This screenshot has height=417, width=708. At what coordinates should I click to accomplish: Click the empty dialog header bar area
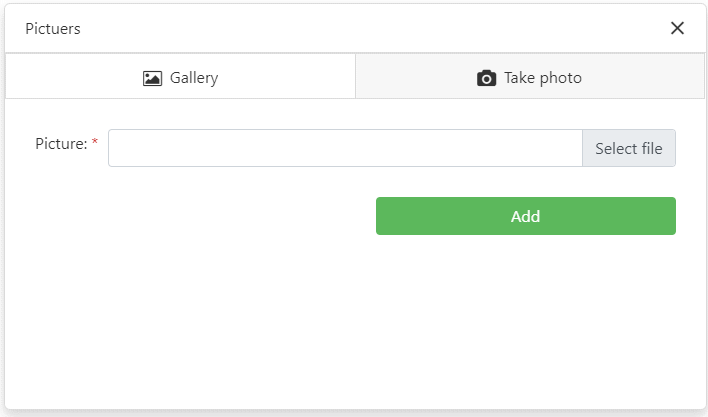tap(370, 28)
